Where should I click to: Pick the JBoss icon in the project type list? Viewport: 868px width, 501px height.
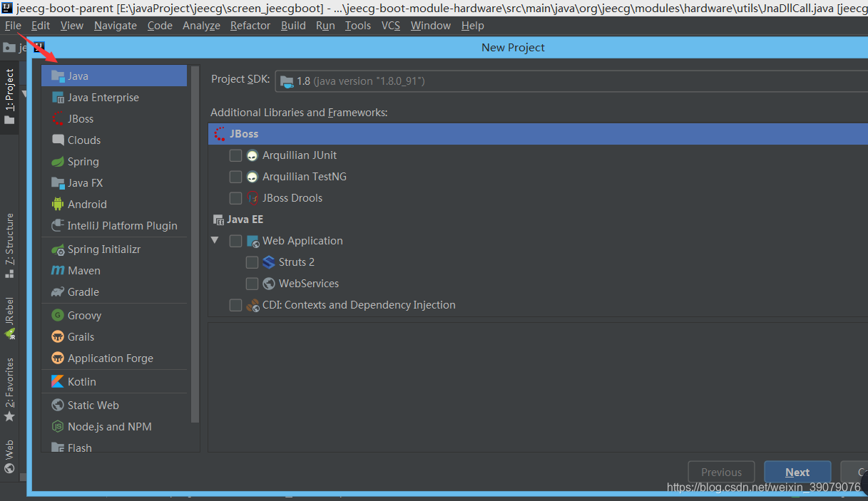point(58,119)
